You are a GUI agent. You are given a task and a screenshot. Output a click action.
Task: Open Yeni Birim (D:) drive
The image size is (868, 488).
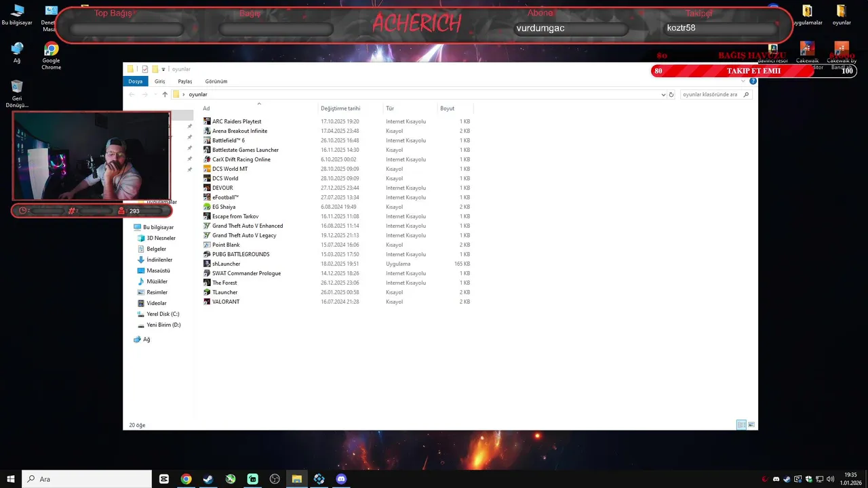click(159, 325)
